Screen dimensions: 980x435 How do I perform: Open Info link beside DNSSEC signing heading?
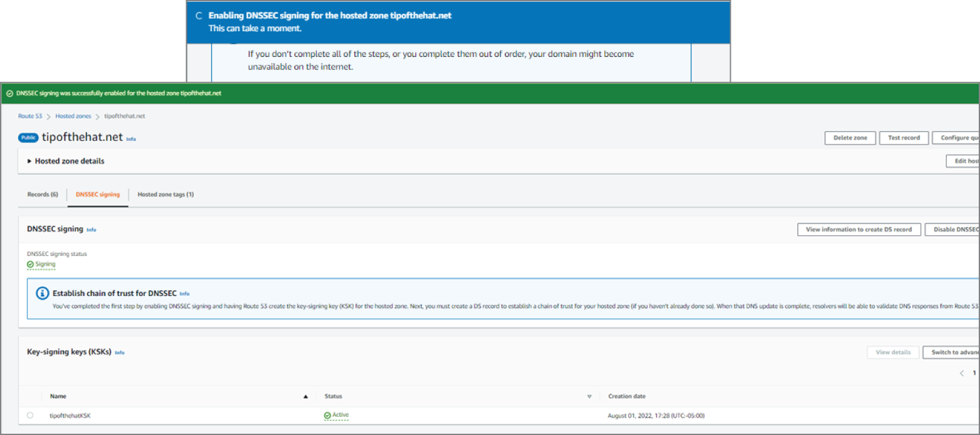pos(91,230)
